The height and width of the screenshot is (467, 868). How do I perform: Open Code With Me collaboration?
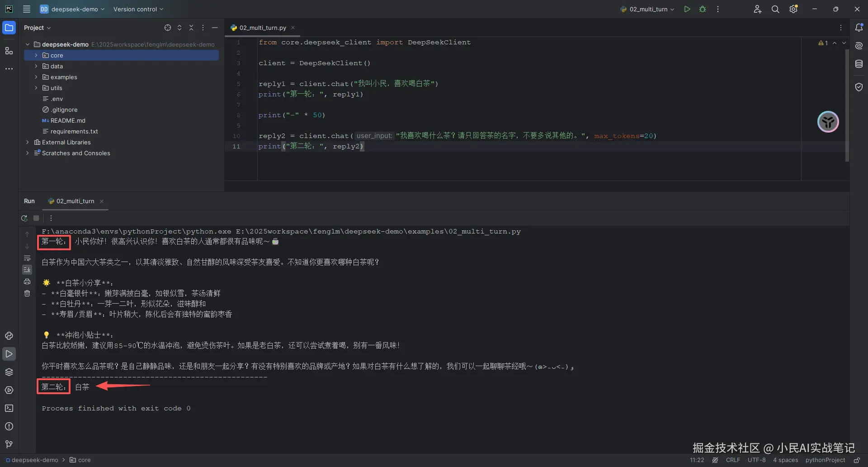pyautogui.click(x=757, y=9)
